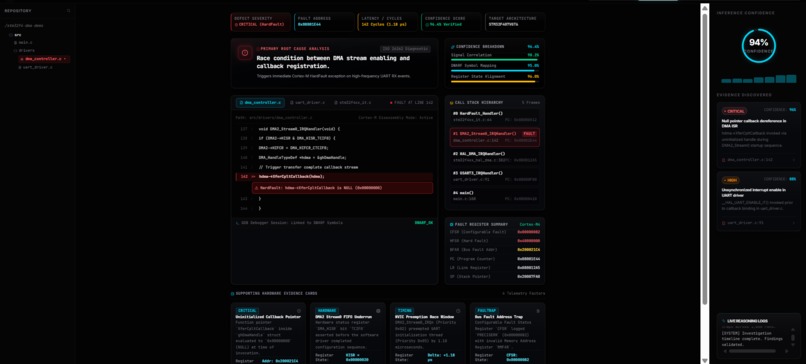Click the scrollbar up arrow
The width and height of the screenshot is (806, 364).
click(x=705, y=7)
